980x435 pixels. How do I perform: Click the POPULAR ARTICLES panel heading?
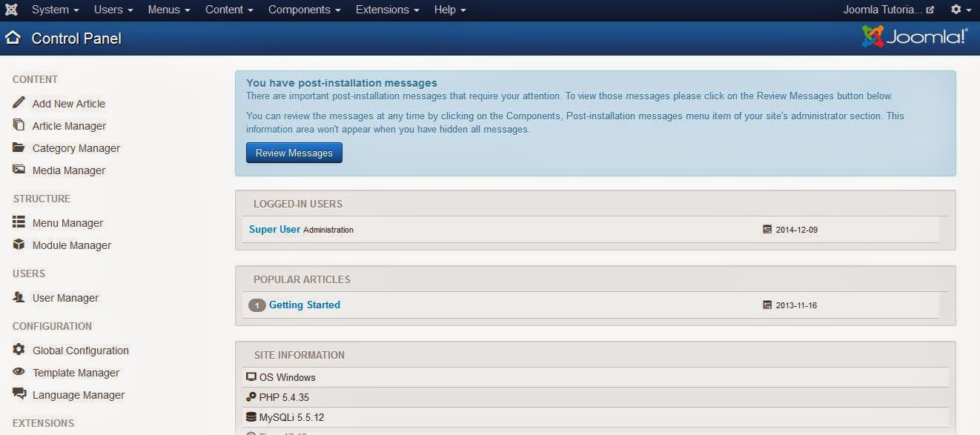[302, 279]
